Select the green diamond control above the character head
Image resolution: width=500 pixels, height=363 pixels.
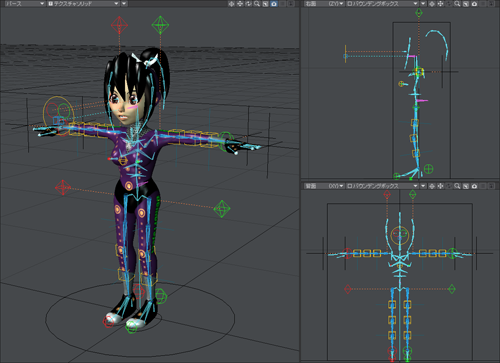[160, 25]
